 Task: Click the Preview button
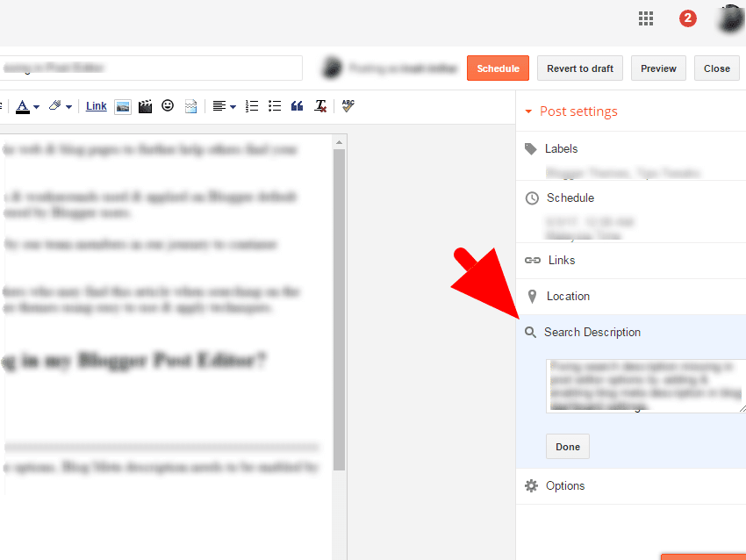pos(658,68)
